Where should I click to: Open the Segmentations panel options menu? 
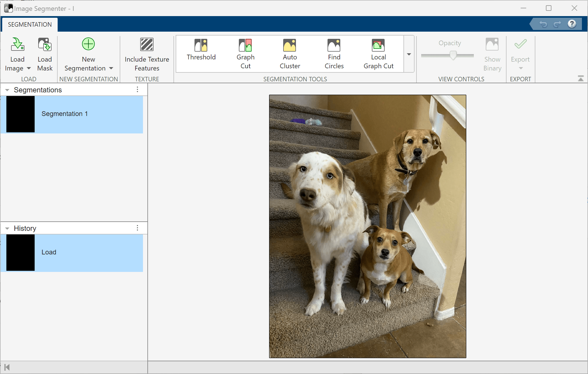pos(137,90)
